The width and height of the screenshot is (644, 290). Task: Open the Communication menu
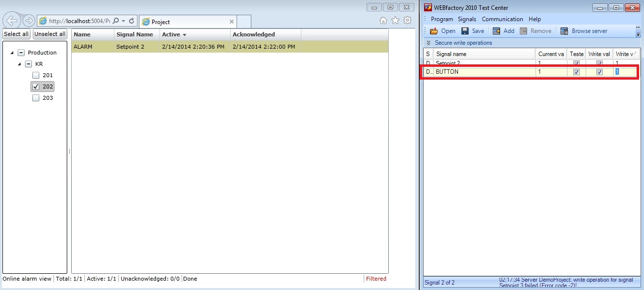[502, 19]
